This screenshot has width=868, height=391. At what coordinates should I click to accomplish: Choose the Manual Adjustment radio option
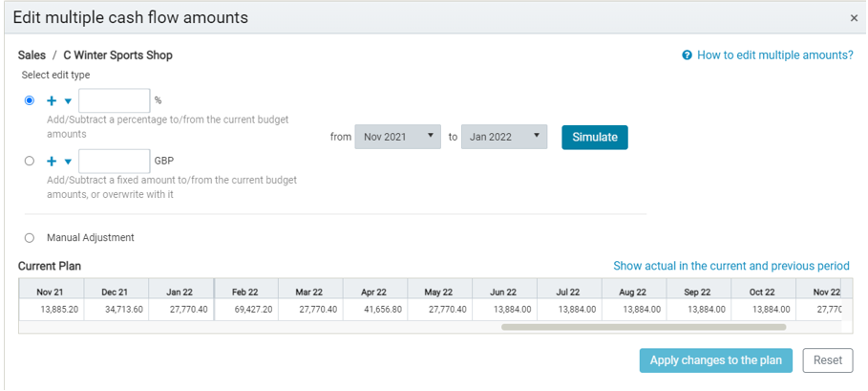30,238
